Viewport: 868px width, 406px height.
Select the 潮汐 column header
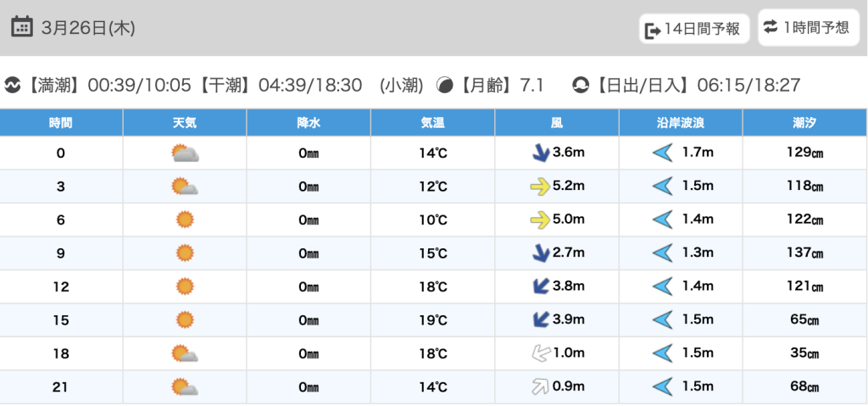(804, 123)
